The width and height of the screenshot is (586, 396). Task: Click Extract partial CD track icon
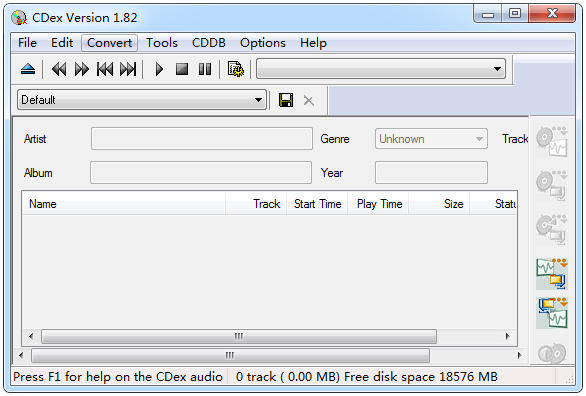[x=552, y=229]
